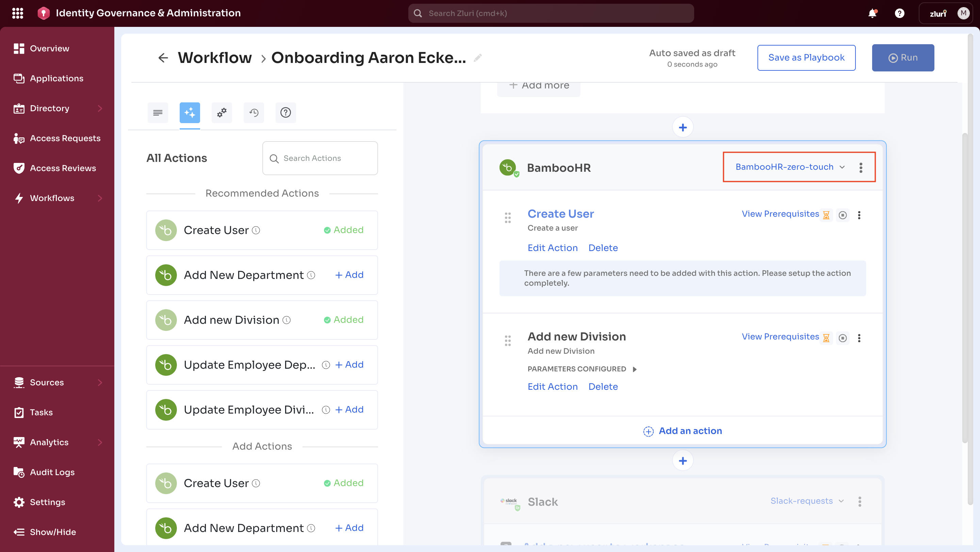Click the Search Actions input field
The image size is (980, 552).
pos(320,158)
